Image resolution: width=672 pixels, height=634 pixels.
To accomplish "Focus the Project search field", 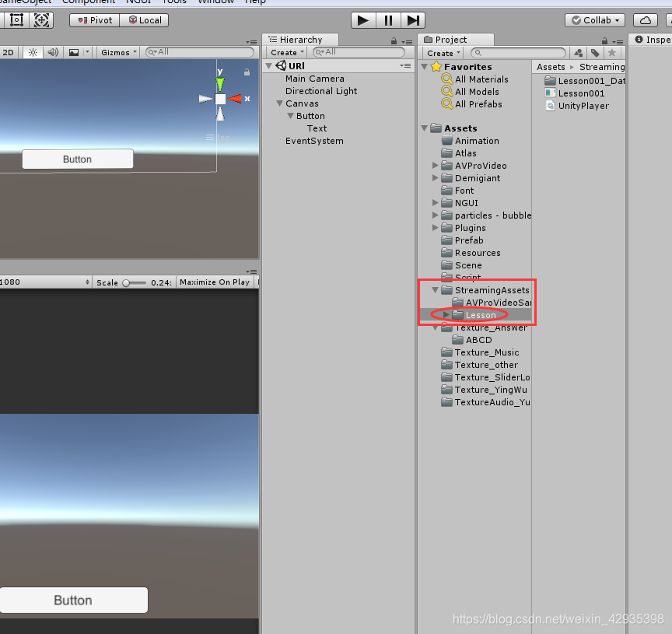I will tap(518, 53).
